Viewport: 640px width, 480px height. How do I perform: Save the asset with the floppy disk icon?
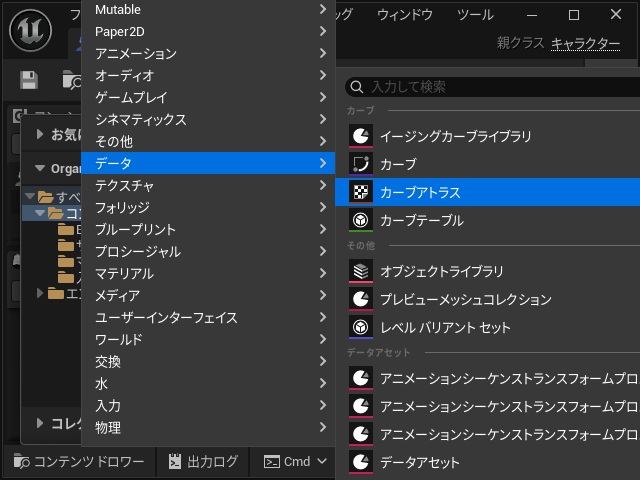29,80
